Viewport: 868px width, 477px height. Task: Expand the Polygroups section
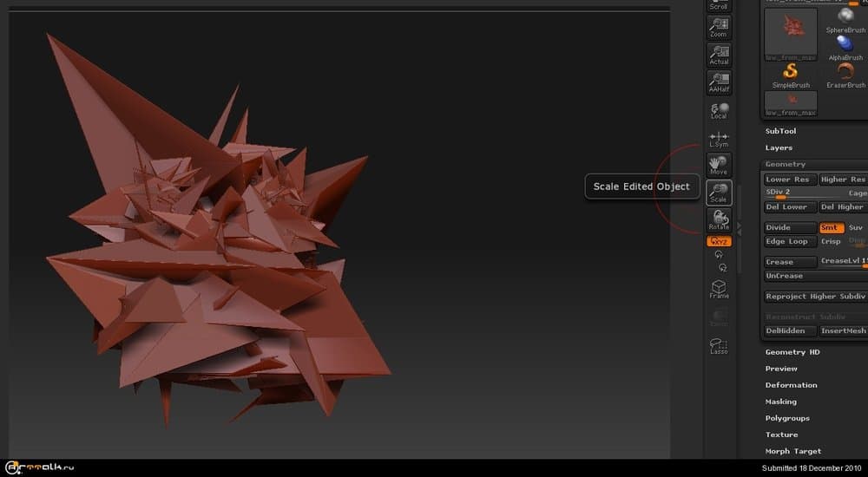[787, 418]
